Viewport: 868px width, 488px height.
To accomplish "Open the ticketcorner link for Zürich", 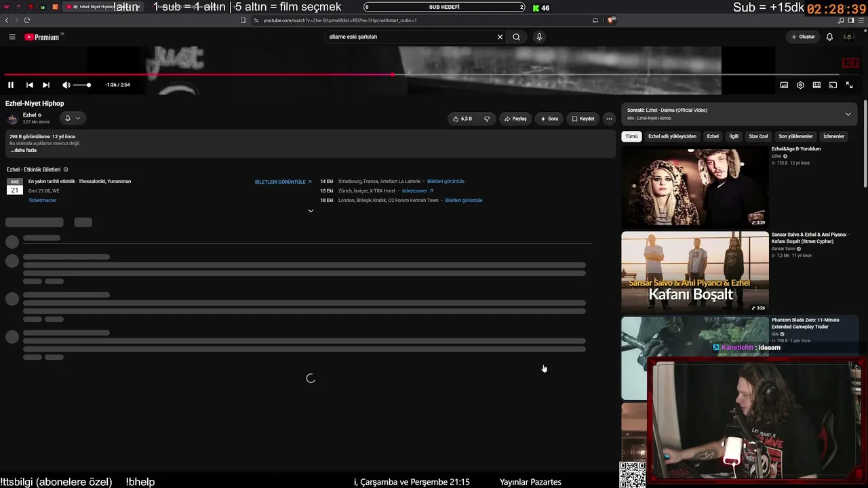I will (x=418, y=191).
